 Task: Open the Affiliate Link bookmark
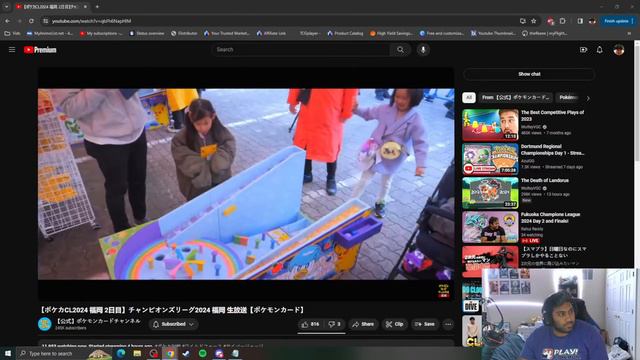tap(271, 33)
